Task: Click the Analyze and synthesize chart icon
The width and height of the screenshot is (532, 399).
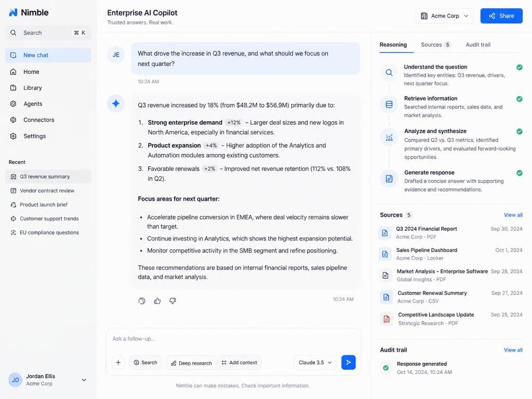Action: (x=389, y=137)
